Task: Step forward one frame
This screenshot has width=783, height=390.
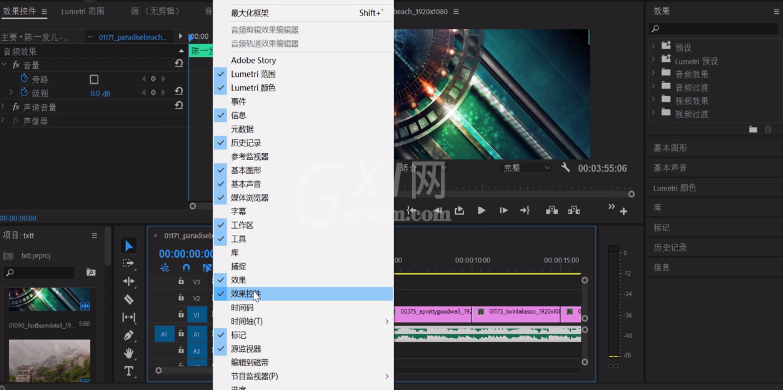Action: 503,211
